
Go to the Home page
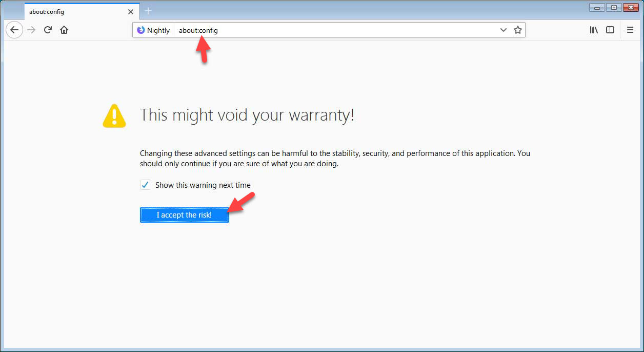(64, 30)
